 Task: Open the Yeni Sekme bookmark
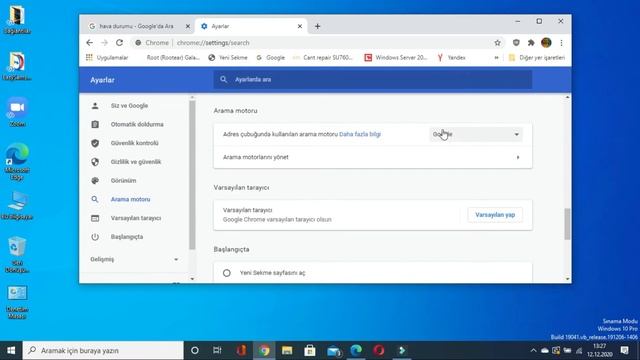pos(228,58)
